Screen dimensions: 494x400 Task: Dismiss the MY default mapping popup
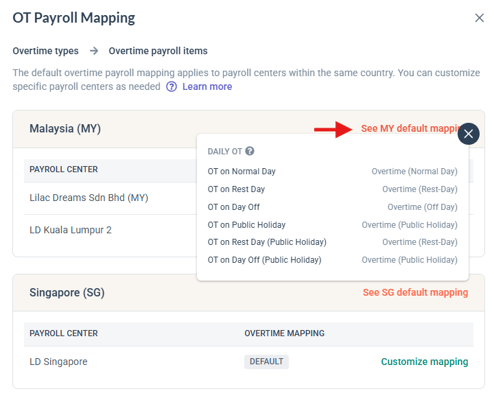[468, 134]
